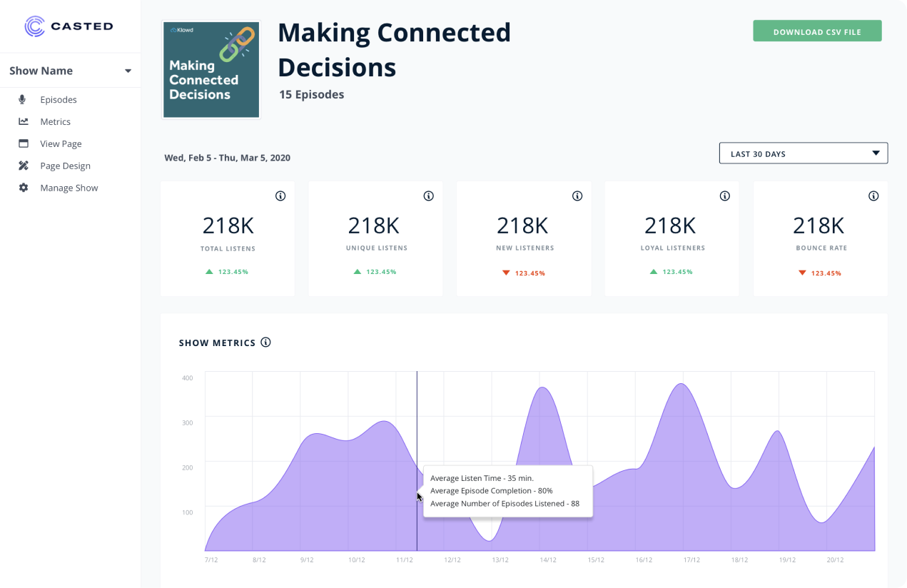Viewport: 907px width, 588px height.
Task: Click the gear icon beside Manage Show
Action: pyautogui.click(x=24, y=188)
